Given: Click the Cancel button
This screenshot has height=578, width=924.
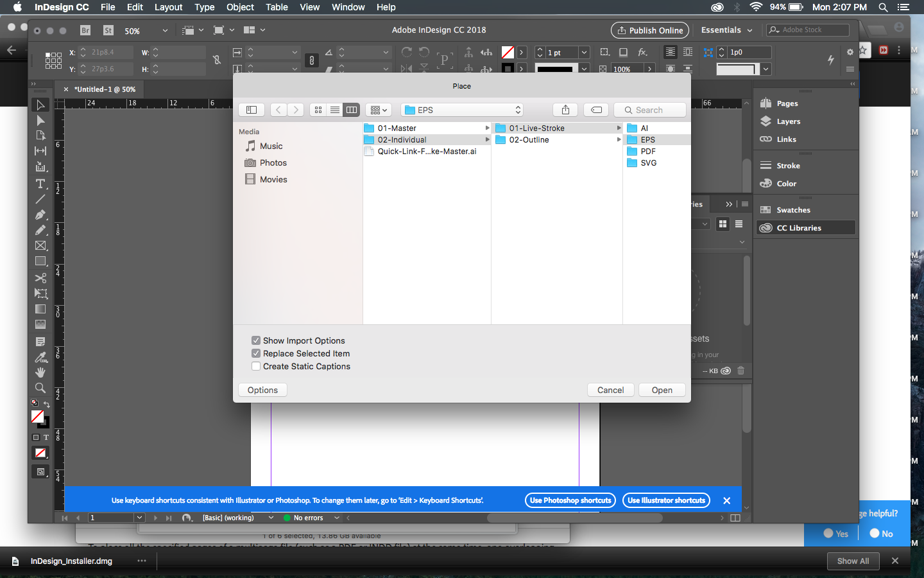Looking at the screenshot, I should [x=611, y=390].
